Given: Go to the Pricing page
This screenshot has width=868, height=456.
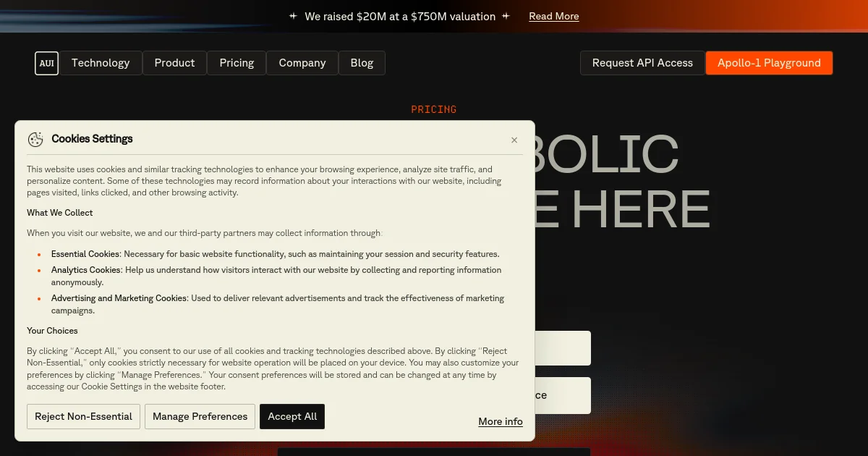Looking at the screenshot, I should [x=237, y=63].
